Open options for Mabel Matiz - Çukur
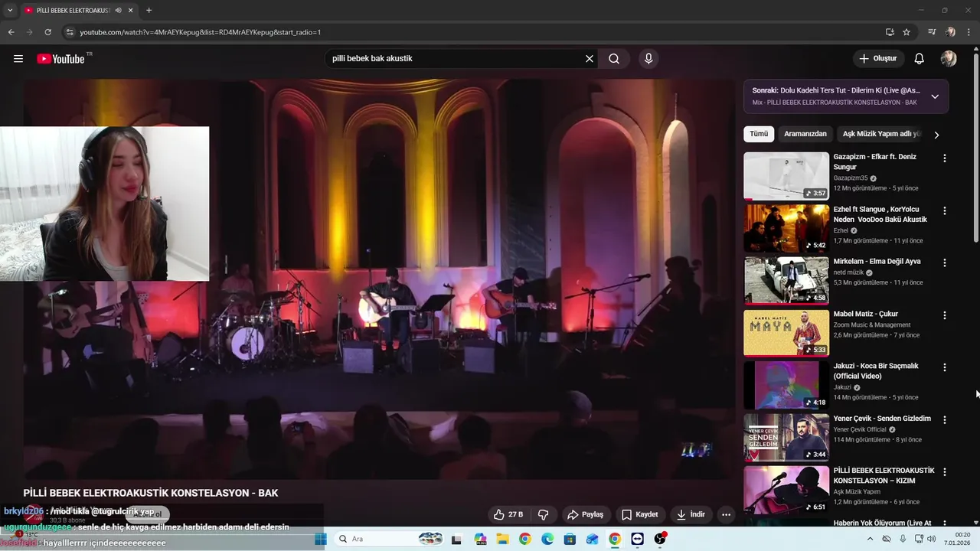 [x=945, y=315]
